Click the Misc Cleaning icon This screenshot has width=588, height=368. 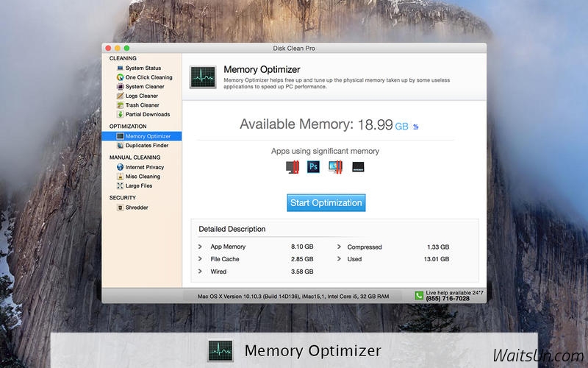pyautogui.click(x=120, y=177)
